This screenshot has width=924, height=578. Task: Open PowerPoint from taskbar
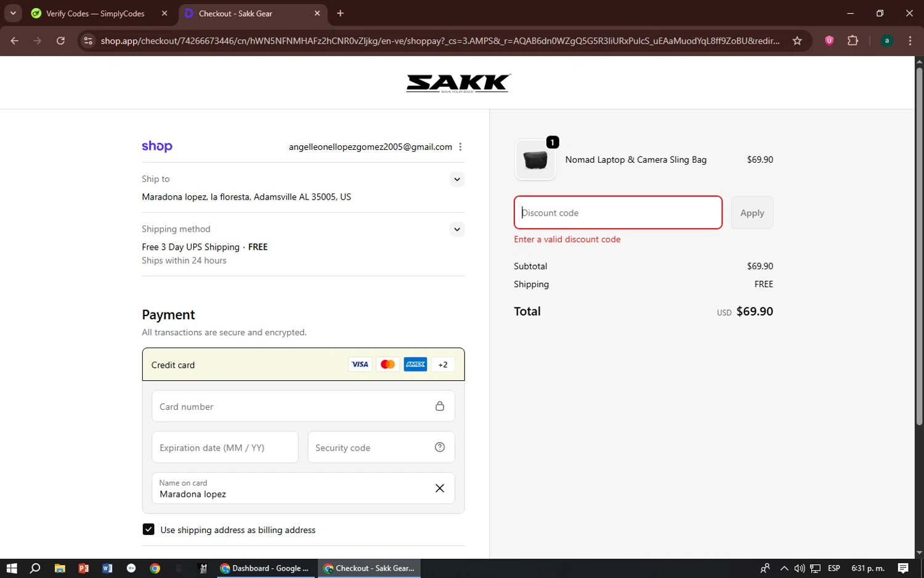84,568
